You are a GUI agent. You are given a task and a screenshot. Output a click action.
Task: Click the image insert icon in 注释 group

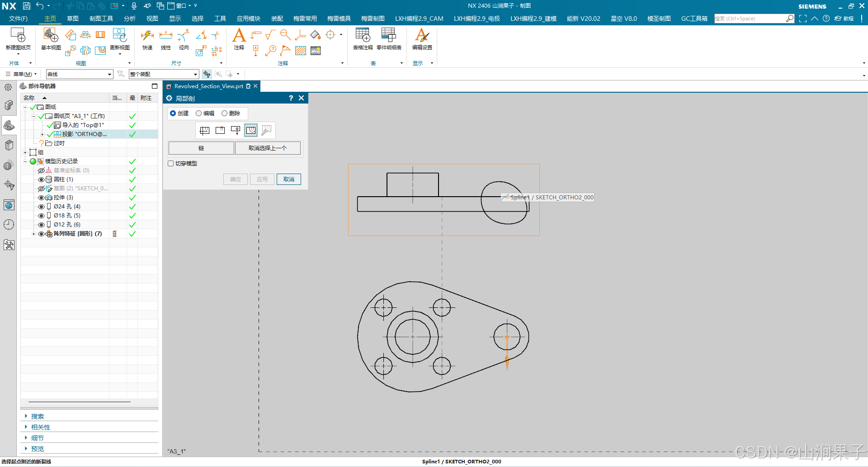[316, 51]
